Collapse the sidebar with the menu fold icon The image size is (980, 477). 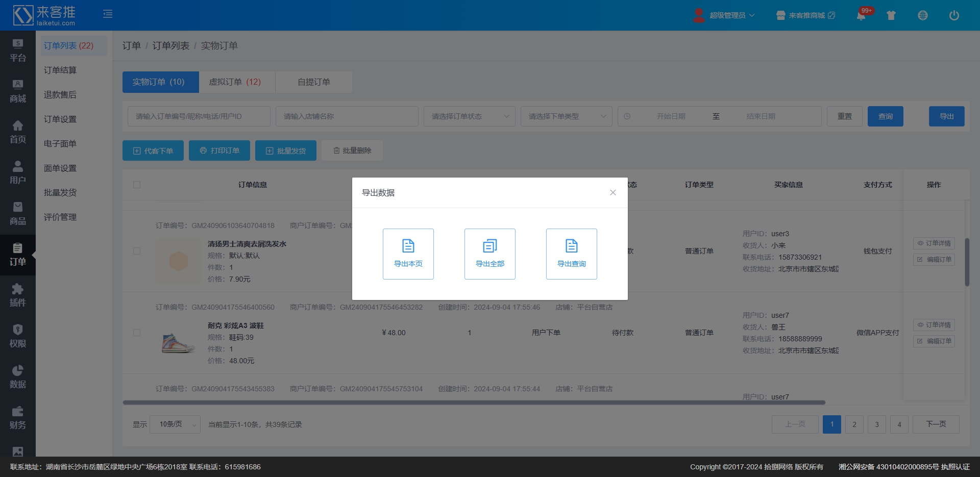(x=108, y=14)
